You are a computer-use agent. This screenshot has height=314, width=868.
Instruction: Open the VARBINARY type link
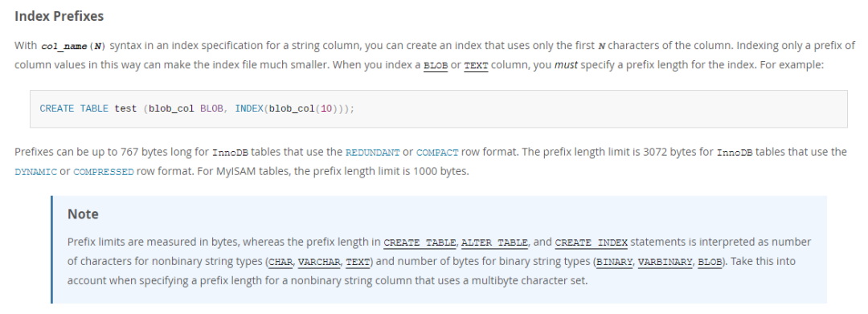coord(665,262)
